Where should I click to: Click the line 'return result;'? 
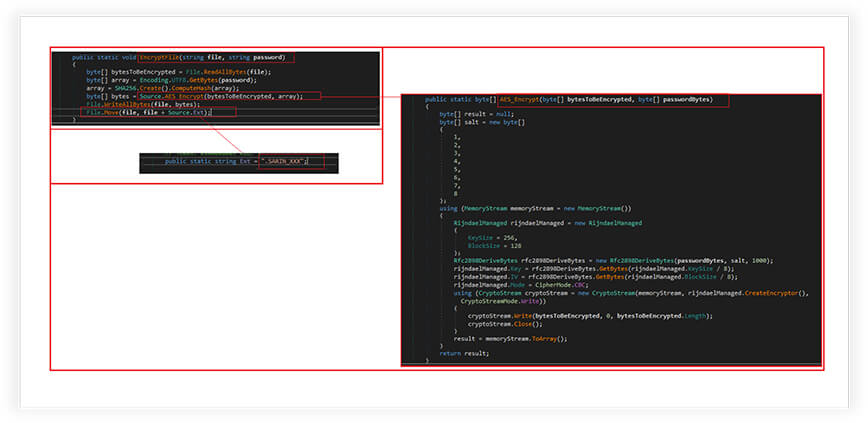point(464,353)
